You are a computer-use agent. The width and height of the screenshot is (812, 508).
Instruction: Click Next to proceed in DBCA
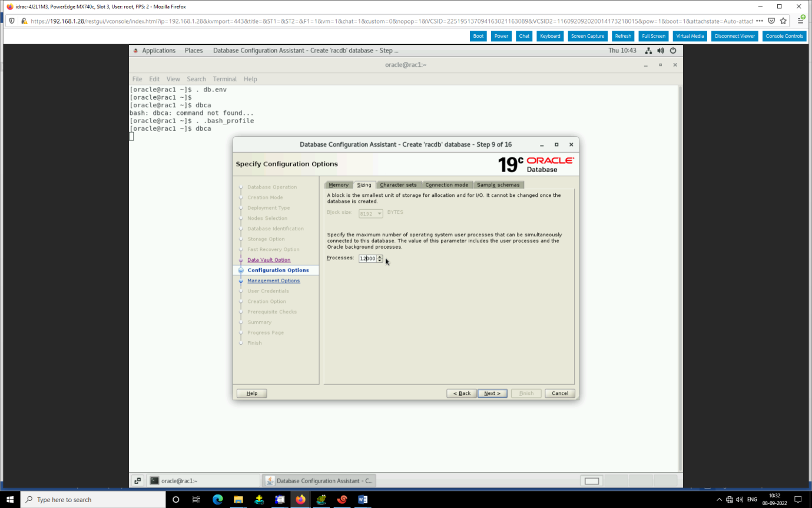coord(492,393)
